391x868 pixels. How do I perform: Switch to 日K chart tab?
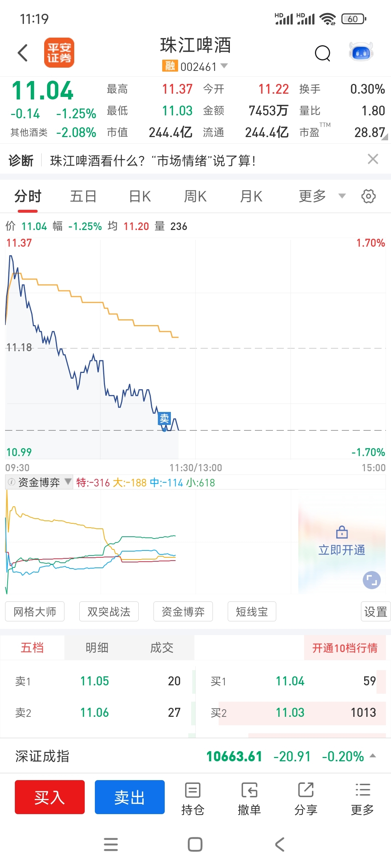pyautogui.click(x=140, y=196)
